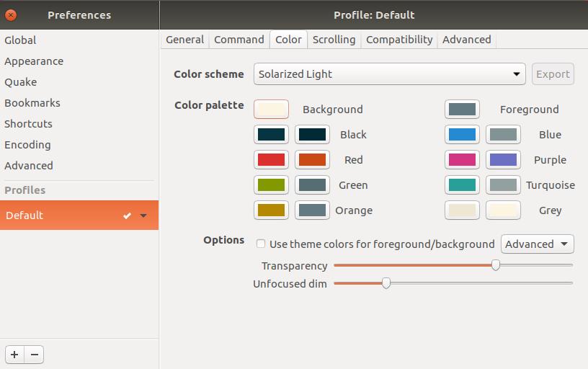Click the plus icon to add profile

coord(14,355)
